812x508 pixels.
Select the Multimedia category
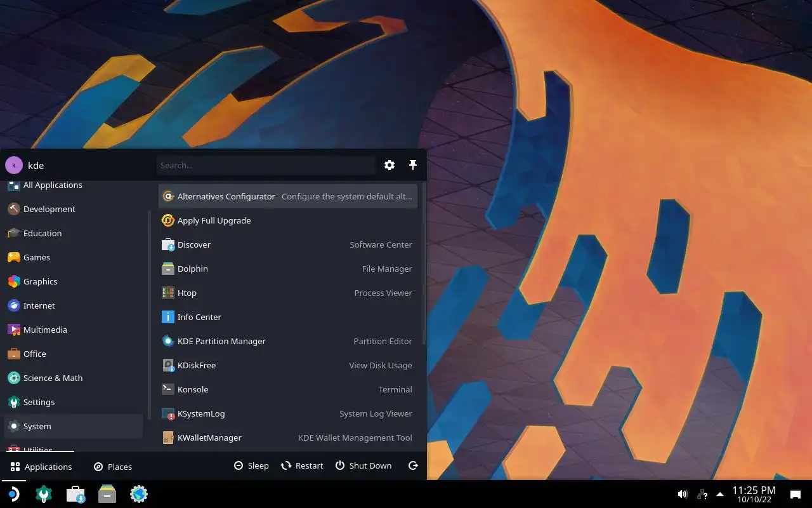coord(74,330)
